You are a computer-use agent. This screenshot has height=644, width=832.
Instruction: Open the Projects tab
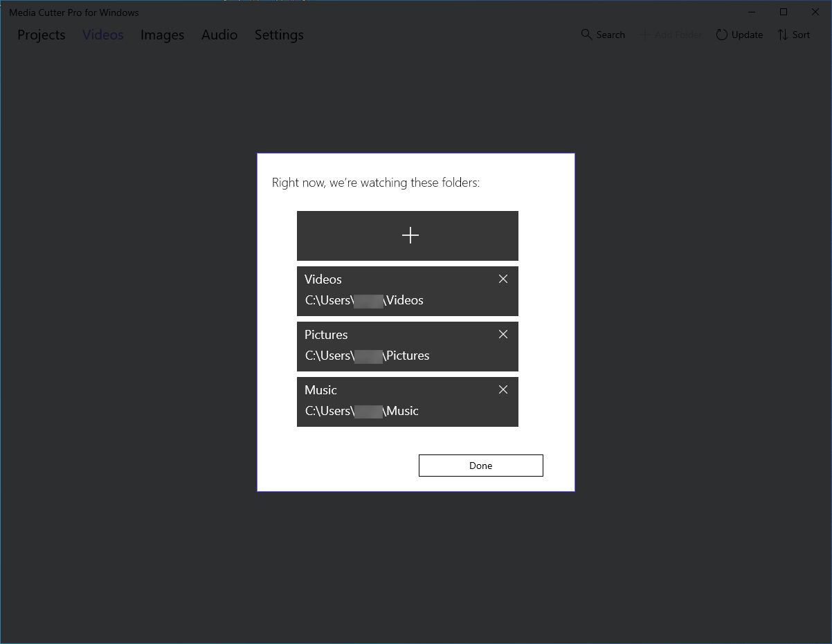tap(42, 35)
